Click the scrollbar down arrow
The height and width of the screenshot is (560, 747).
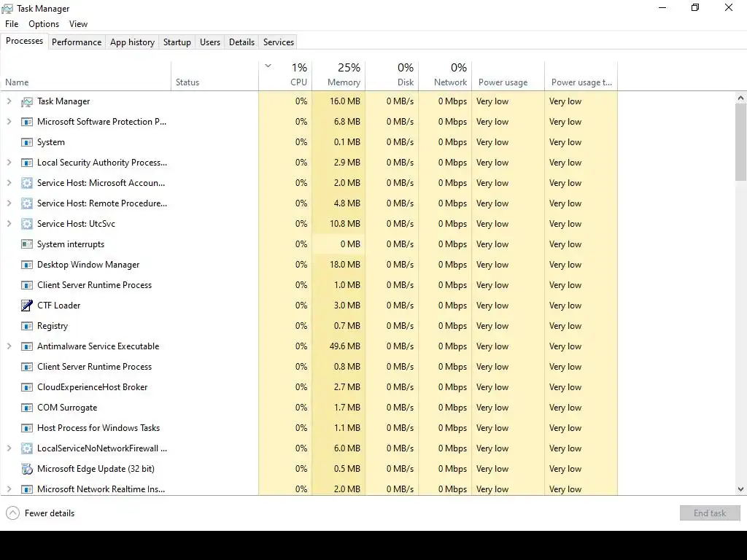pyautogui.click(x=741, y=489)
